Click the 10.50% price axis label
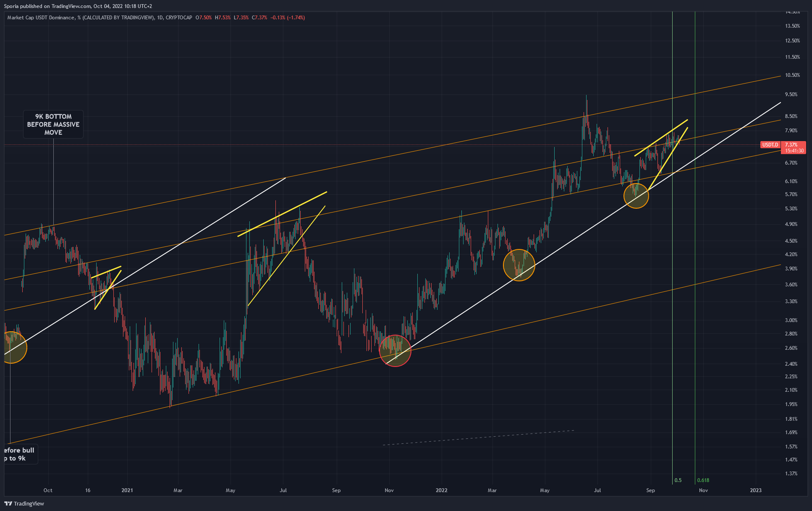The image size is (812, 511). click(793, 75)
